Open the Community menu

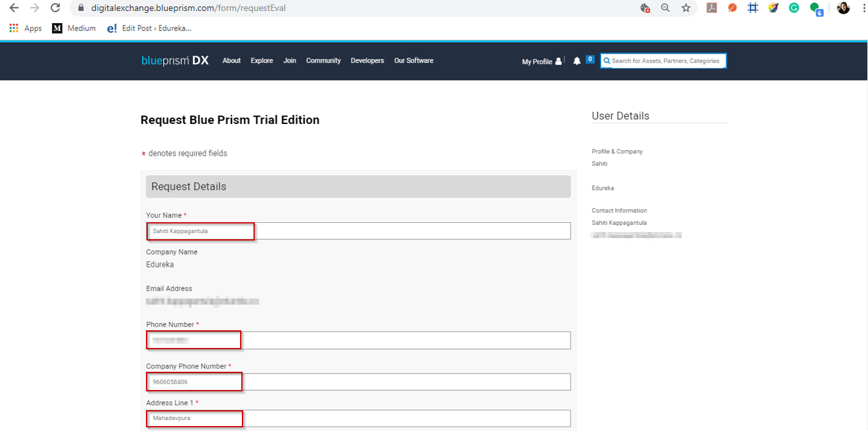click(x=323, y=60)
